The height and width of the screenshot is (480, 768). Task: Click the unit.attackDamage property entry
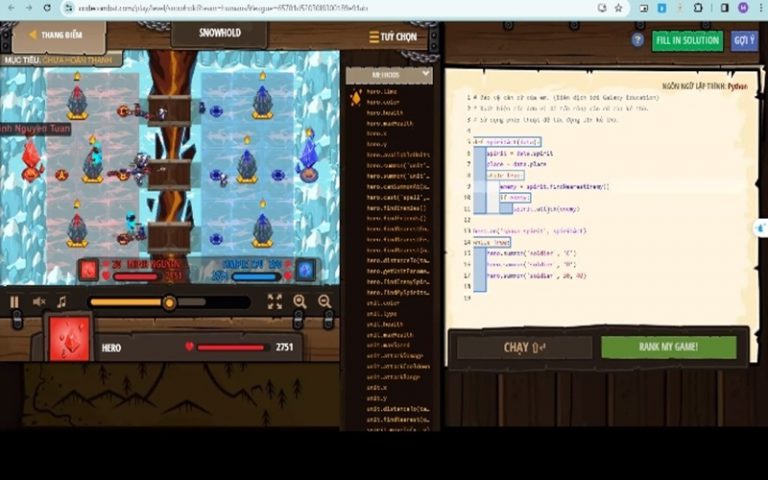coord(395,356)
